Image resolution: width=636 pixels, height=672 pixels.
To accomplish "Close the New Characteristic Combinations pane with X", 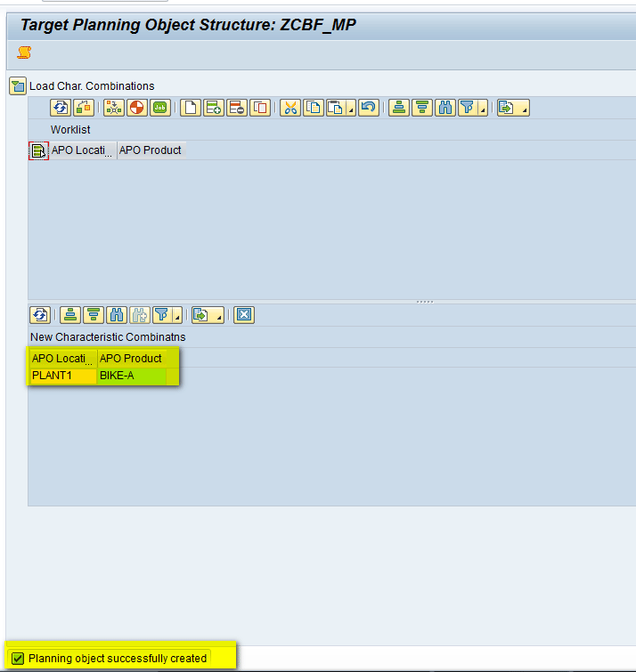I will (244, 314).
